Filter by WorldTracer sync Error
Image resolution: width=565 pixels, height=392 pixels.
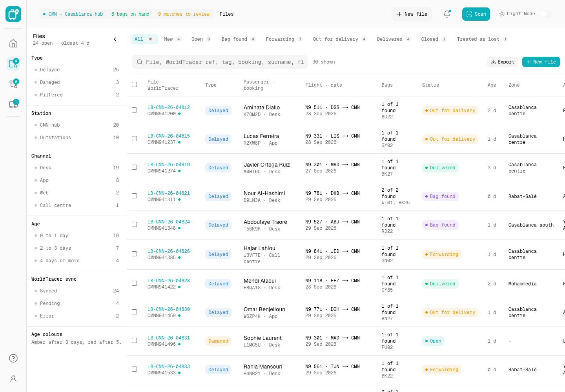tap(77, 316)
